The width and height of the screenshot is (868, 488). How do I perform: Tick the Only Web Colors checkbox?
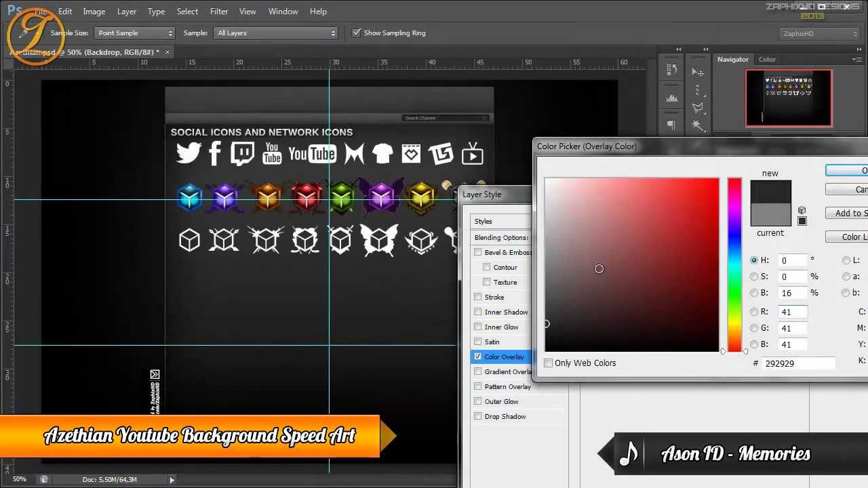(x=549, y=363)
